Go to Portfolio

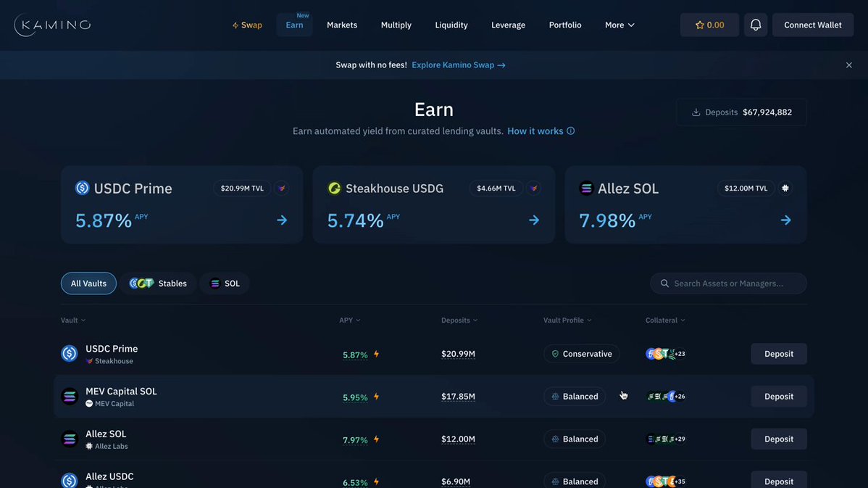click(565, 25)
